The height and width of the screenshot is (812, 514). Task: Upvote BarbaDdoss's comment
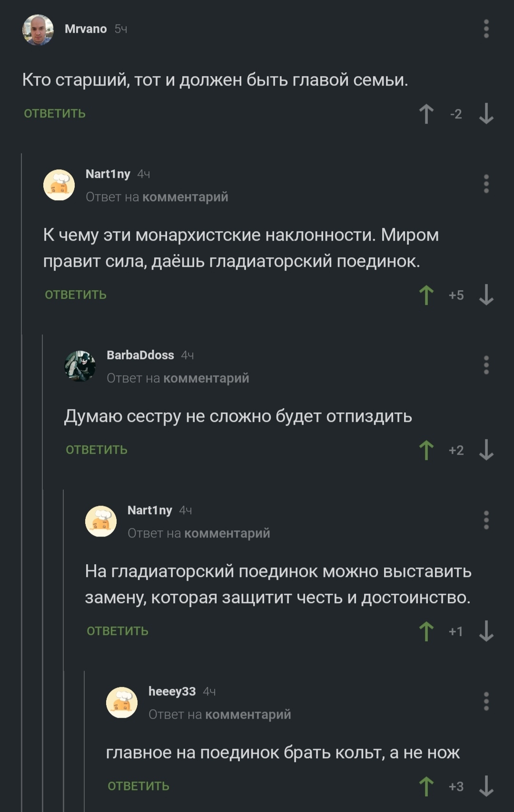click(x=426, y=450)
